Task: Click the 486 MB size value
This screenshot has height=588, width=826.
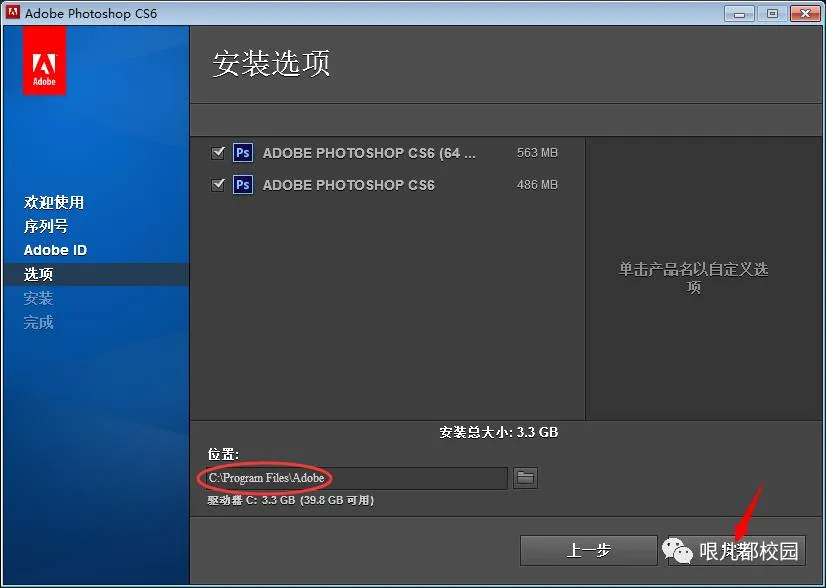Action: [x=537, y=185]
